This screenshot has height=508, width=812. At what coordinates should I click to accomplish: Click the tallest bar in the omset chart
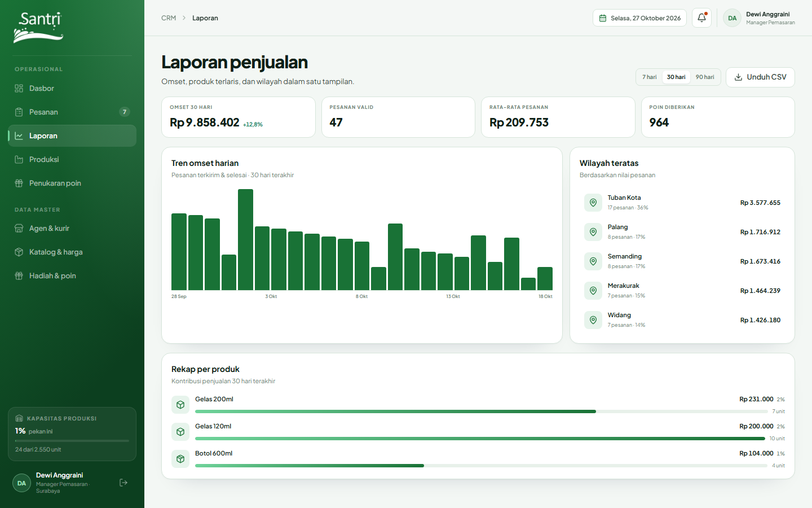pos(246,239)
